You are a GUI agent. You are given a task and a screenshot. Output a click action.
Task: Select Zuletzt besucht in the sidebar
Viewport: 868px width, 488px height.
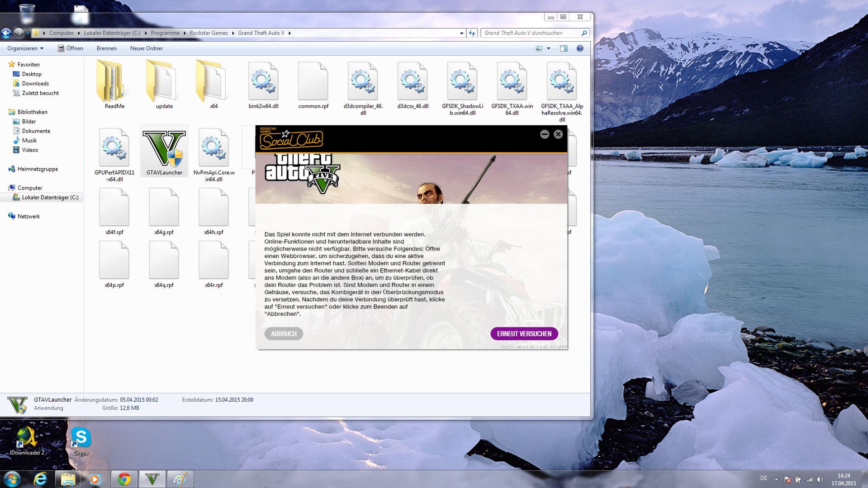click(x=40, y=93)
